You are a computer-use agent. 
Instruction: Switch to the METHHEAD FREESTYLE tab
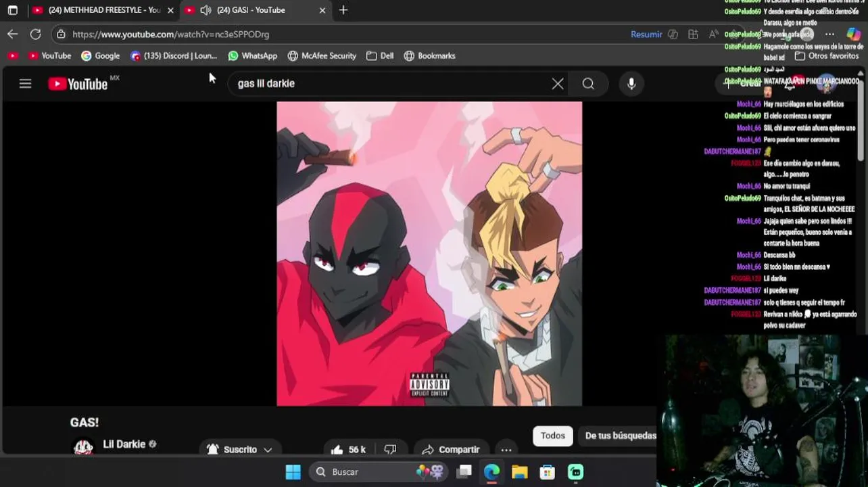103,10
